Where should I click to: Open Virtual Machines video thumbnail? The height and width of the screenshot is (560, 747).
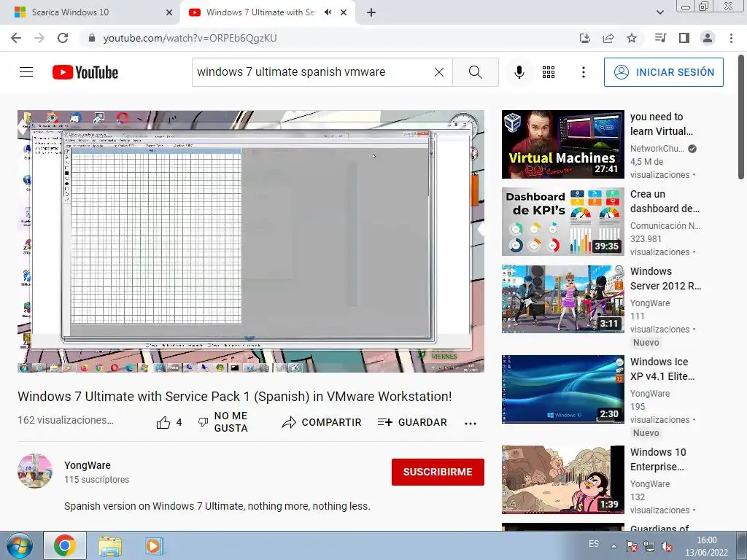click(x=562, y=144)
